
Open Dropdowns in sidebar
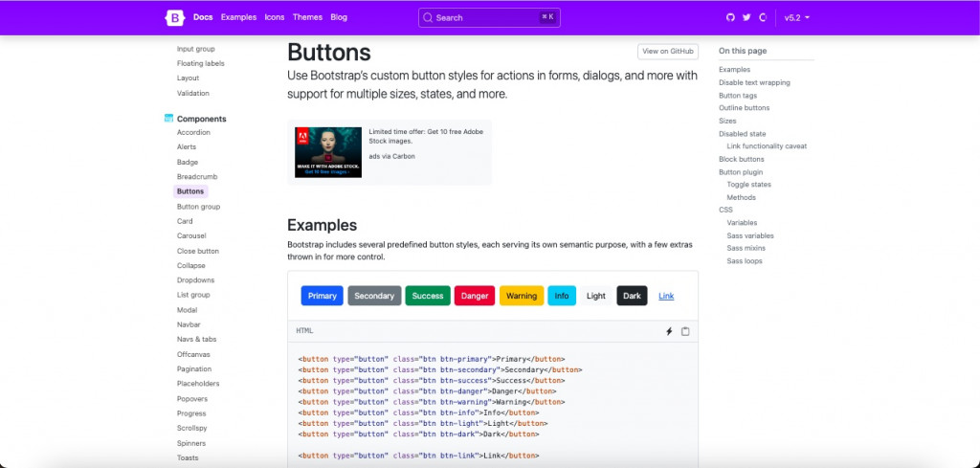195,279
